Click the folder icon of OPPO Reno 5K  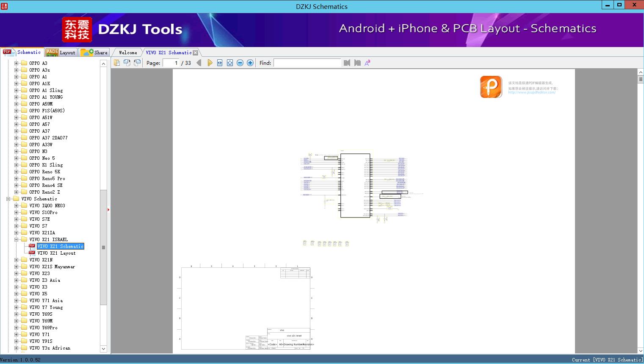tap(24, 172)
